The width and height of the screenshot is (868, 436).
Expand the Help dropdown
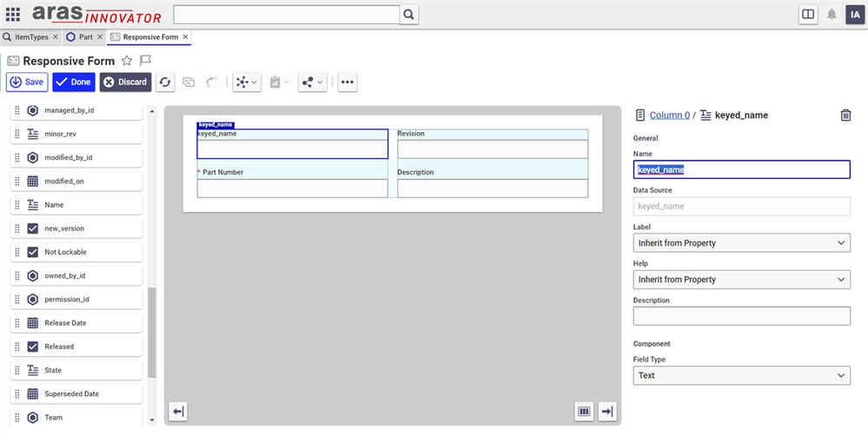[x=741, y=280]
